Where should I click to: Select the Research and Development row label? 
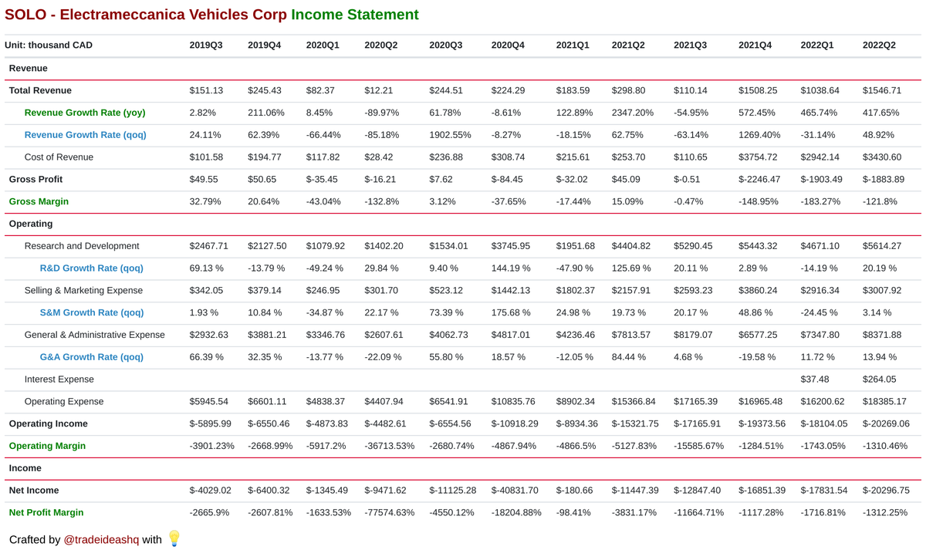pos(82,246)
